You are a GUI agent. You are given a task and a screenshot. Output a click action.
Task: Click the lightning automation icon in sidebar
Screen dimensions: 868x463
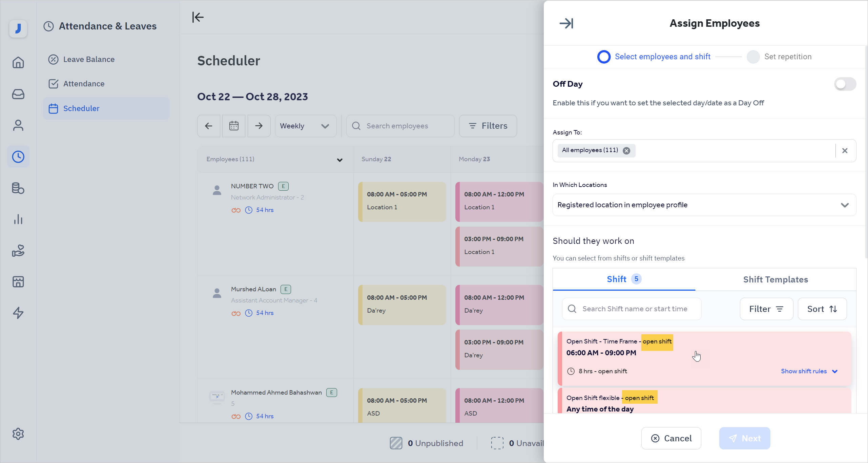click(18, 313)
